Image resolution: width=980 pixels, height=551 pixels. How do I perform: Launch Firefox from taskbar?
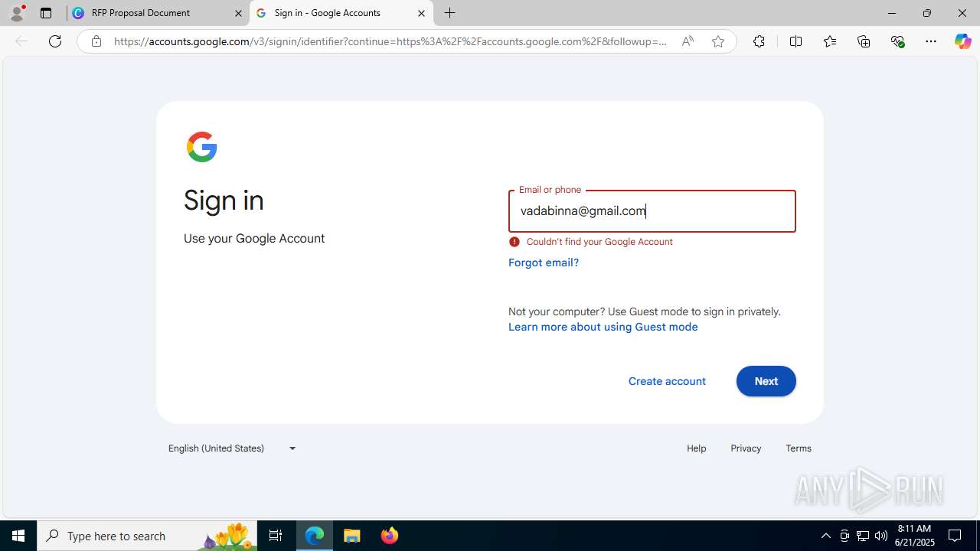coord(390,536)
